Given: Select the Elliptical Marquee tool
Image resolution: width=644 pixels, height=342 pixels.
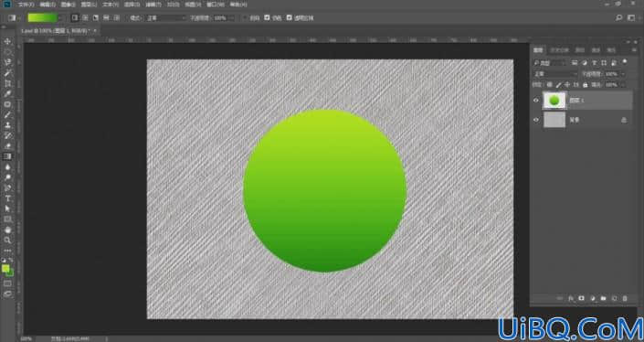Looking at the screenshot, I should [7, 52].
